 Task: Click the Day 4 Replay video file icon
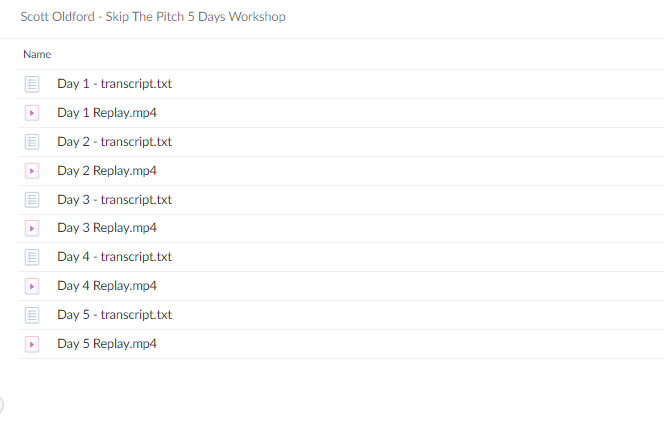(x=32, y=286)
